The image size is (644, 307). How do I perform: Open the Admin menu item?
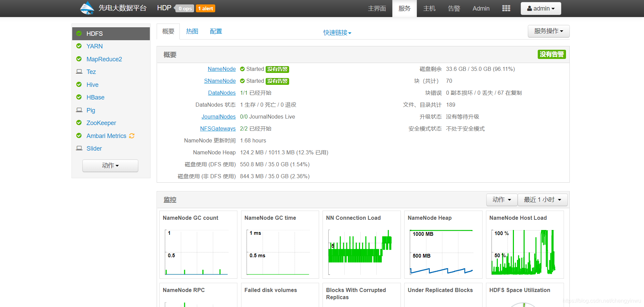tap(481, 9)
